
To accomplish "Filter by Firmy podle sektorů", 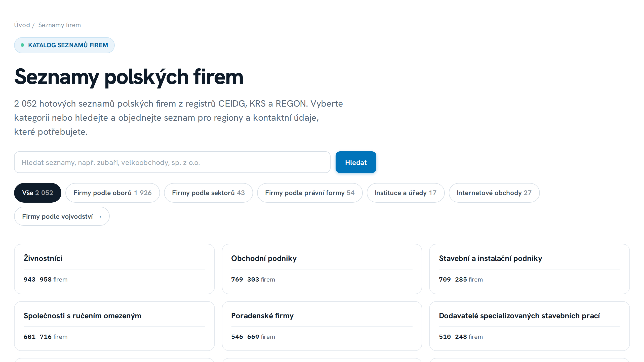I will (x=208, y=193).
